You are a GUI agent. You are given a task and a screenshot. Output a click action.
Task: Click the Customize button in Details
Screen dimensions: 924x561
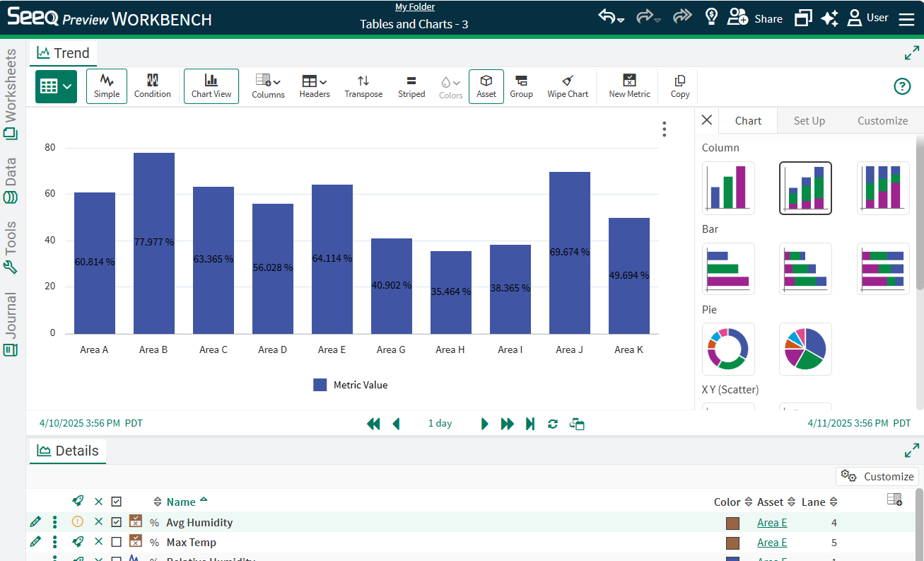[x=877, y=476]
